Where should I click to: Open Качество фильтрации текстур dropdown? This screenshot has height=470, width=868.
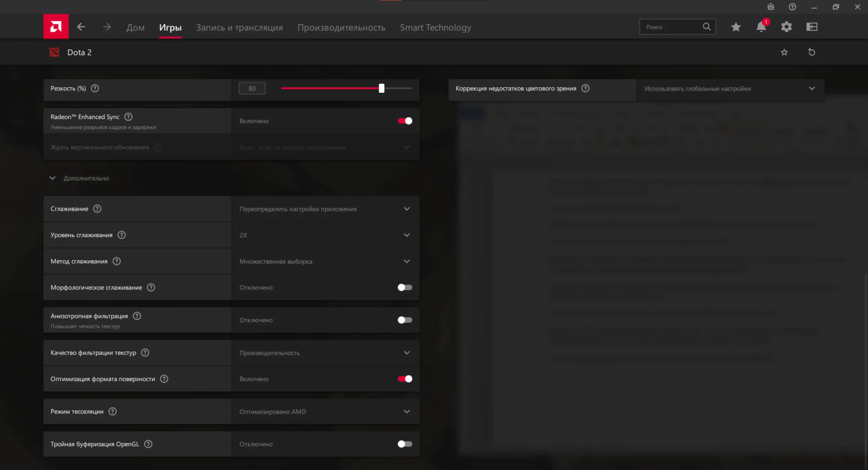[325, 353]
